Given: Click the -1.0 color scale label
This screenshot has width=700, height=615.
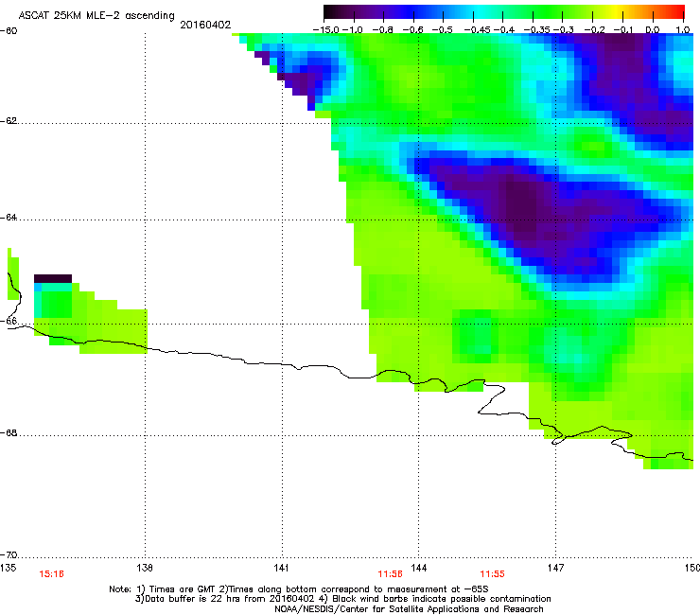Looking at the screenshot, I should pos(353,30).
